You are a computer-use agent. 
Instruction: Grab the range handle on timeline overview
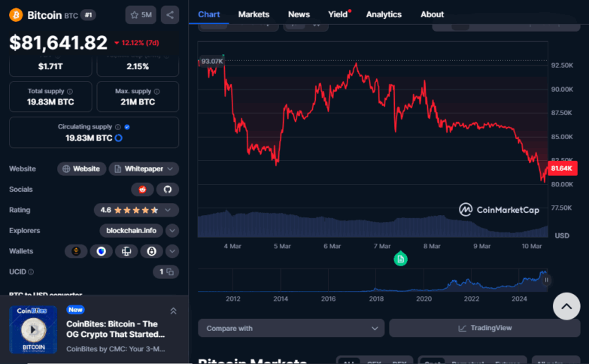point(547,280)
